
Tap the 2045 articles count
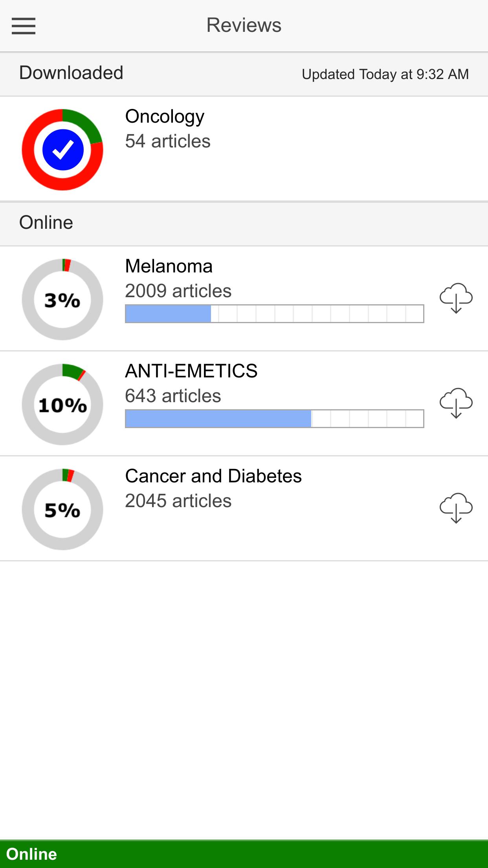[178, 501]
